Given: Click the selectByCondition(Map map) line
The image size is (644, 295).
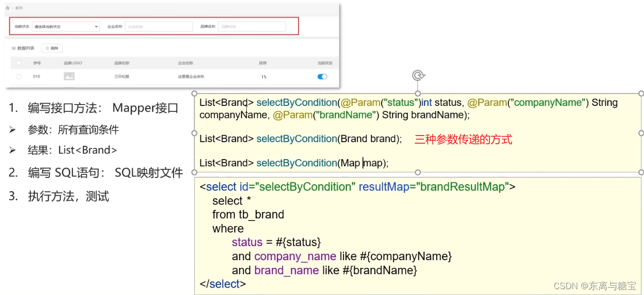Looking at the screenshot, I should coord(294,163).
